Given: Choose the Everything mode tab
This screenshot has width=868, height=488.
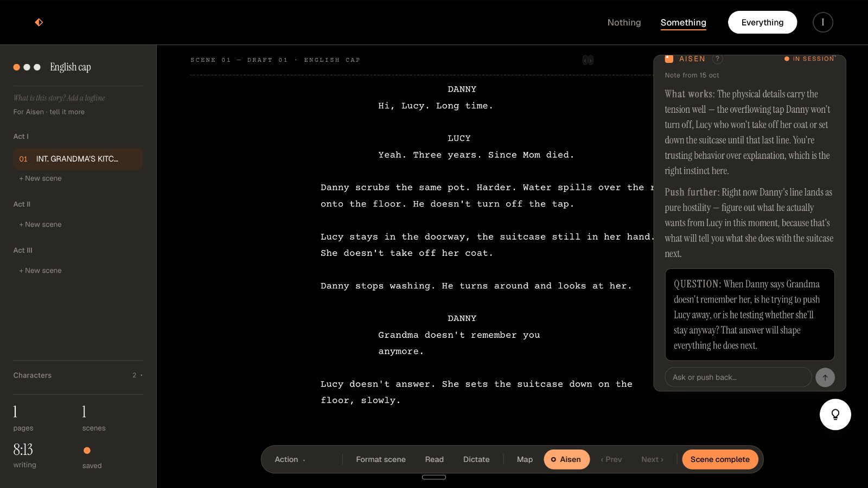Looking at the screenshot, I should click(762, 22).
